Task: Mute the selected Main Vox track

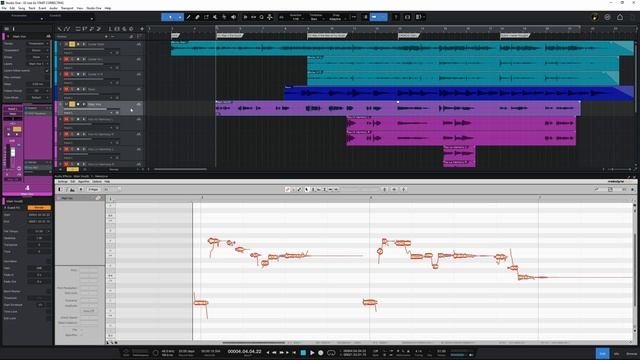Action: click(66, 104)
